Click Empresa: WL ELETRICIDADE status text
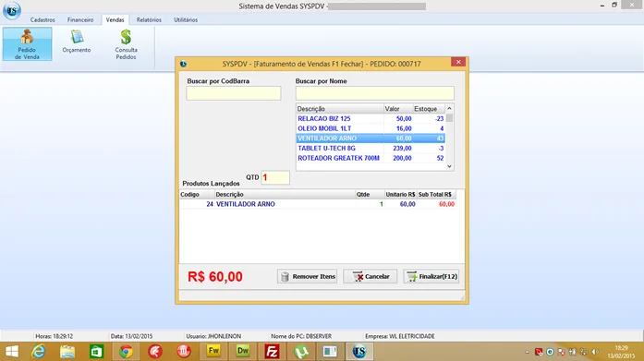 [x=400, y=336]
